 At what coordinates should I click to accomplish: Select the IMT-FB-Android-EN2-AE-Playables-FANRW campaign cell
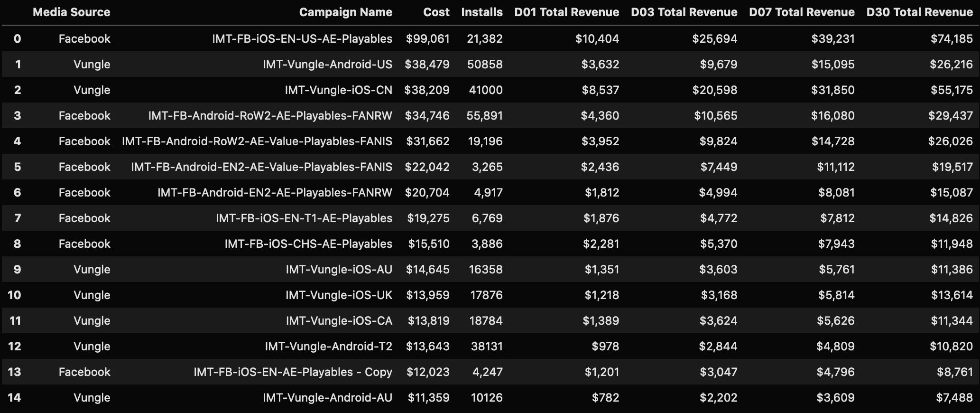pos(275,193)
